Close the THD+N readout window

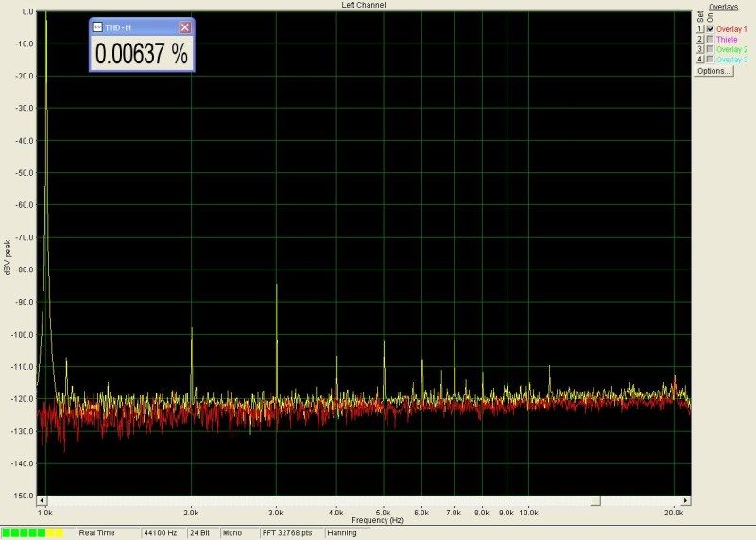(x=184, y=27)
